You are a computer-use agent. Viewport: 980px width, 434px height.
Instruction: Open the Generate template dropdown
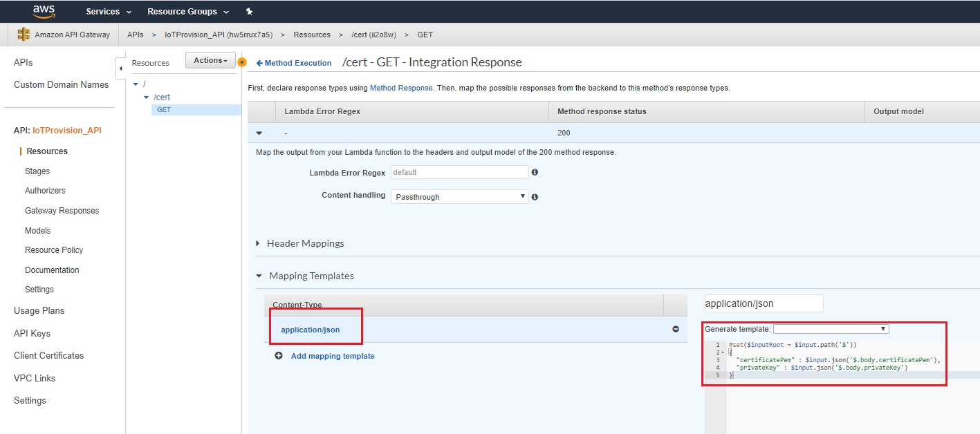(x=831, y=329)
